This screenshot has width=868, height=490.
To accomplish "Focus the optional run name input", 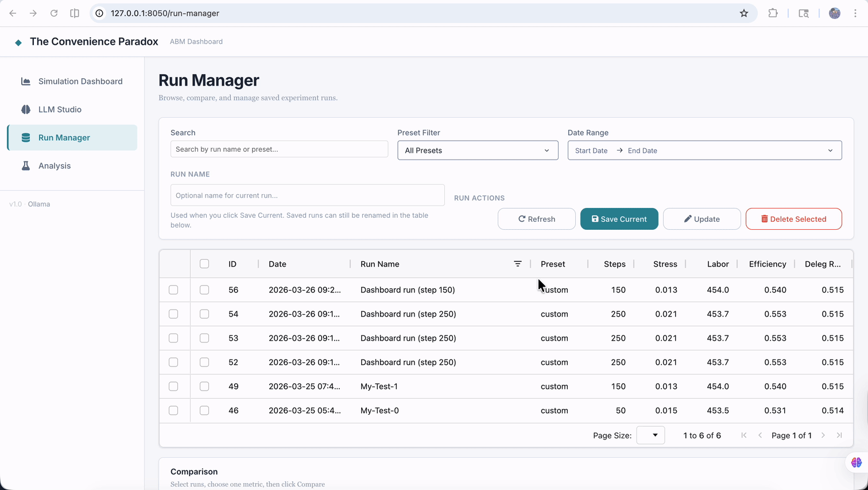I will tap(308, 195).
